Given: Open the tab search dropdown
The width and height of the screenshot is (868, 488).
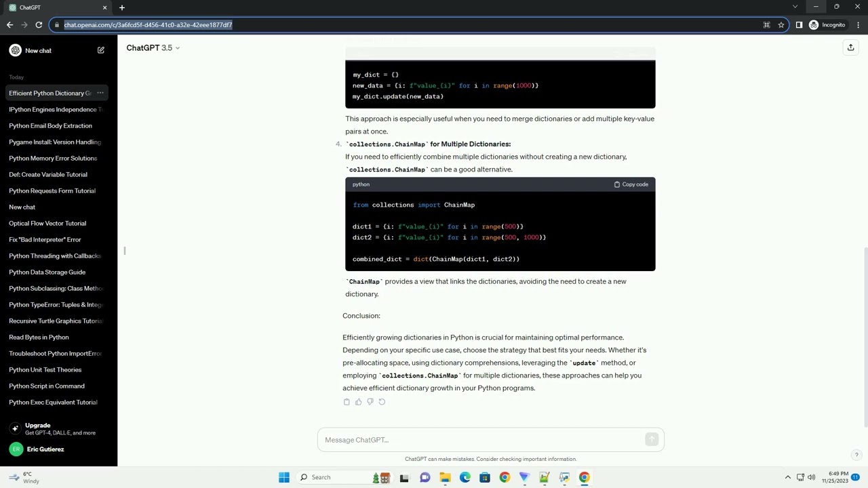Looking at the screenshot, I should click(x=795, y=7).
